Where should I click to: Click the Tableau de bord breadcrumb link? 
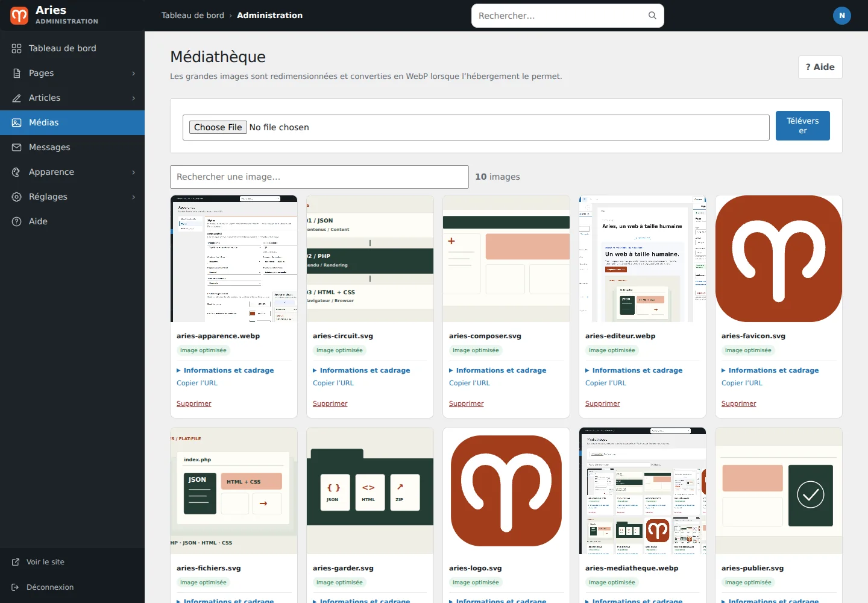click(x=193, y=16)
